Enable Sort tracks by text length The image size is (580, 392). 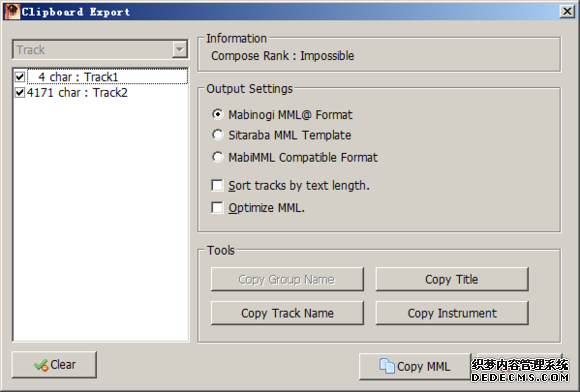217,185
